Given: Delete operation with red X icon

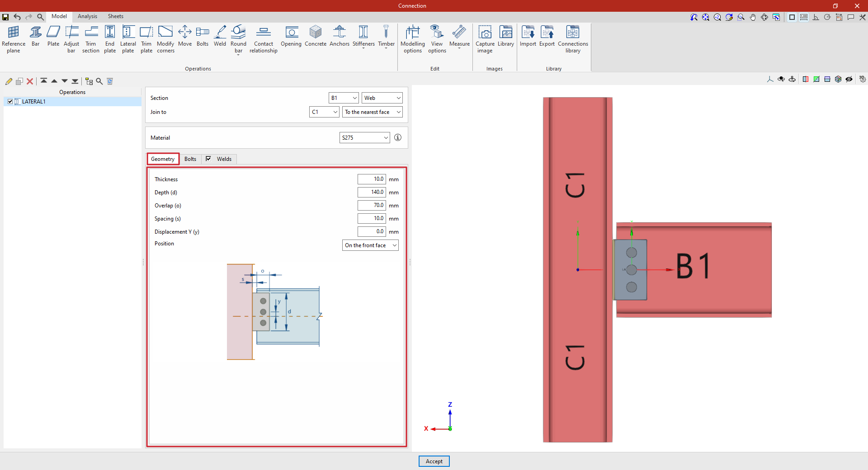Looking at the screenshot, I should (x=30, y=81).
